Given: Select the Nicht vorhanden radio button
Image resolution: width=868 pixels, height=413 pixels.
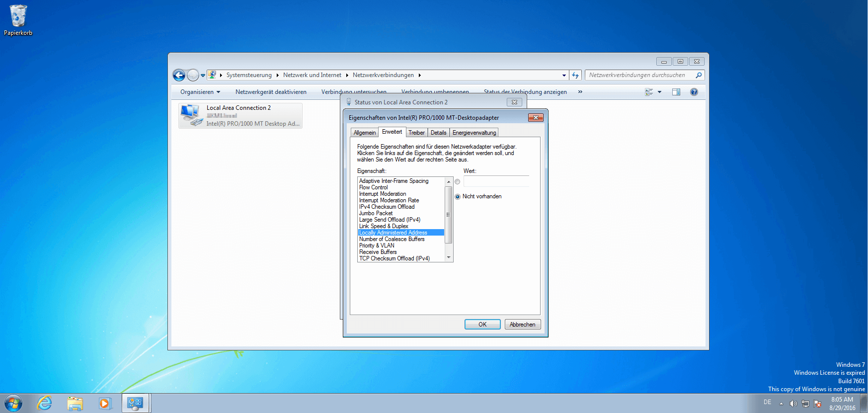Looking at the screenshot, I should click(458, 197).
